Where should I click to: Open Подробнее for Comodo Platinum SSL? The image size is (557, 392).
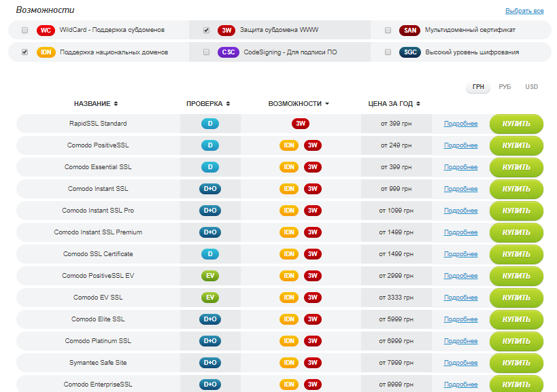coord(460,341)
